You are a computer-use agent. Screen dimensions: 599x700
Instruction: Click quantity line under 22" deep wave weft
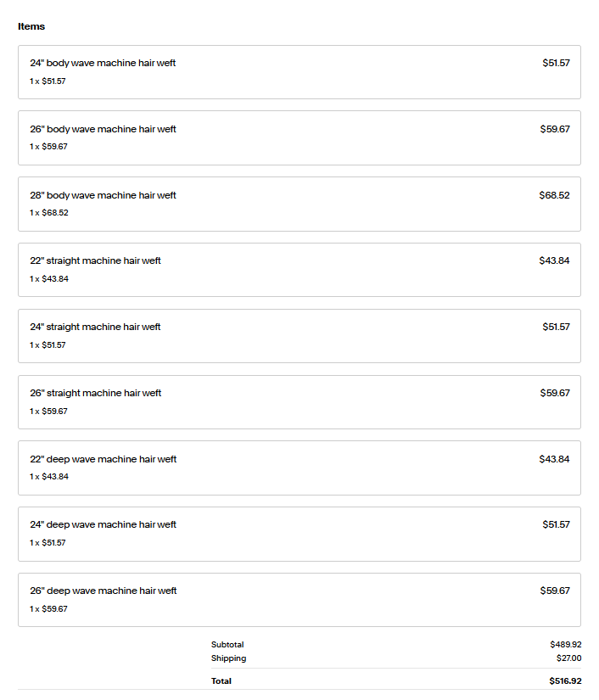coord(49,477)
